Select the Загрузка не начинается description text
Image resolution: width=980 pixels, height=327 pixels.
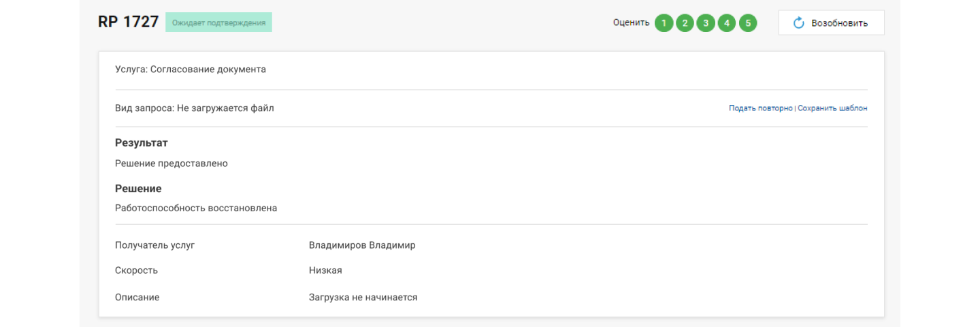(363, 298)
